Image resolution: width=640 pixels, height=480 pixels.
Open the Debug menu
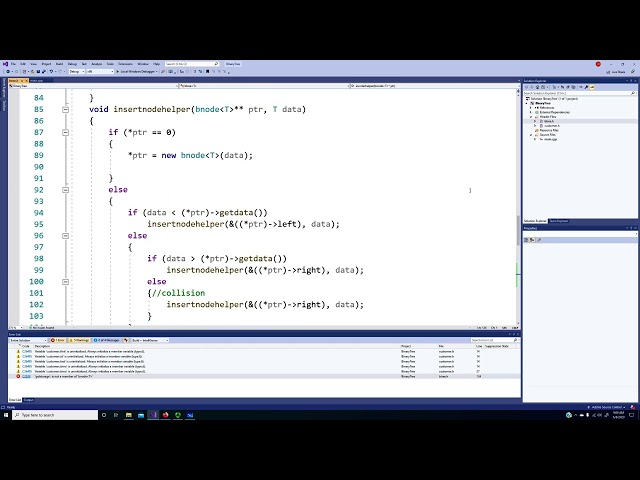point(72,64)
